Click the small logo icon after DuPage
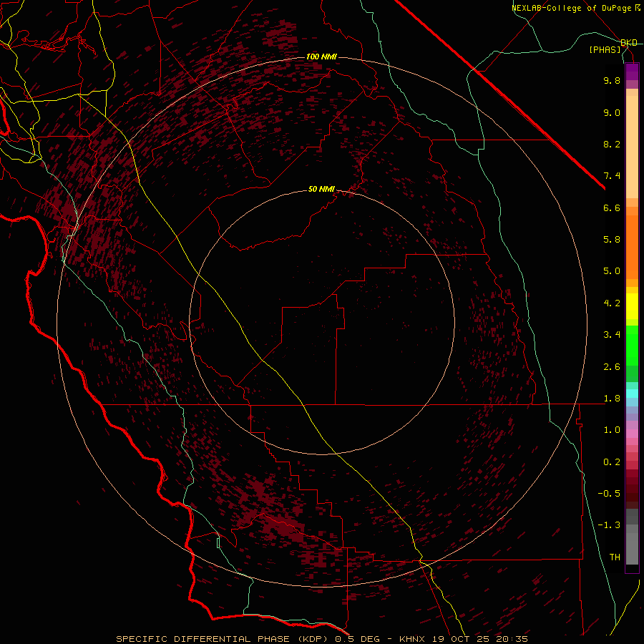The width and height of the screenshot is (644, 644). 637,8
